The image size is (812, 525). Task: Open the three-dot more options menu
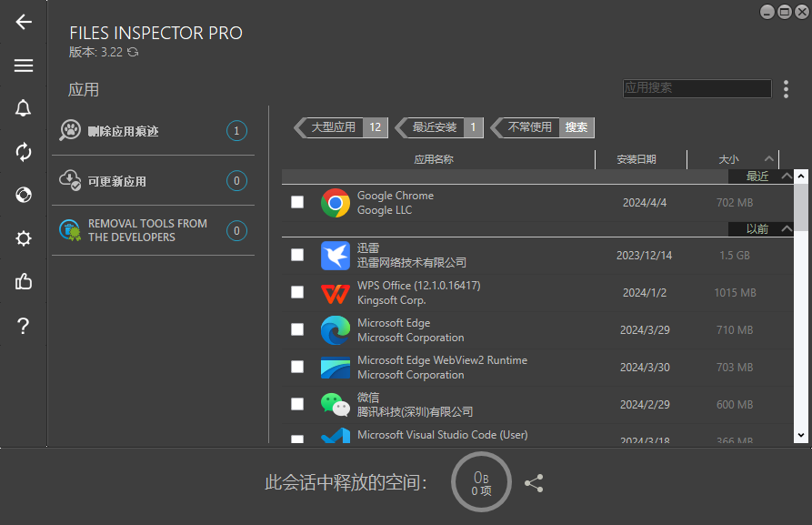coord(786,89)
